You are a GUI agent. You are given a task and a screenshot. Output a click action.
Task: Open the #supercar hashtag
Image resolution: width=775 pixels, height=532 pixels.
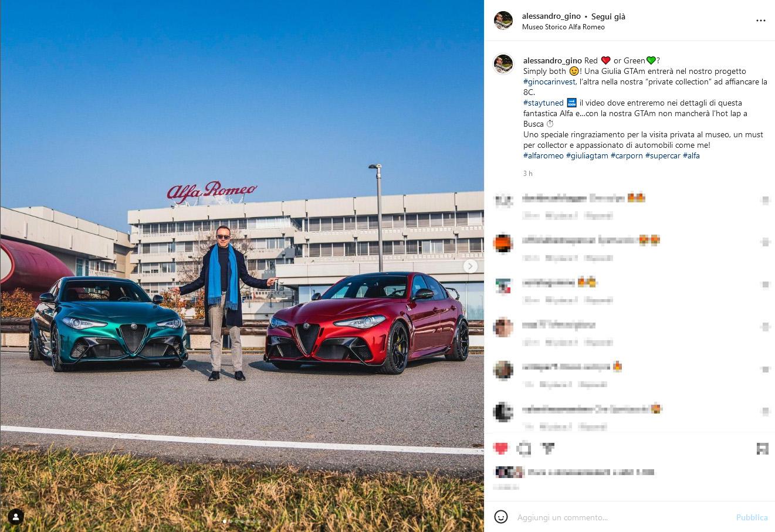coord(663,155)
